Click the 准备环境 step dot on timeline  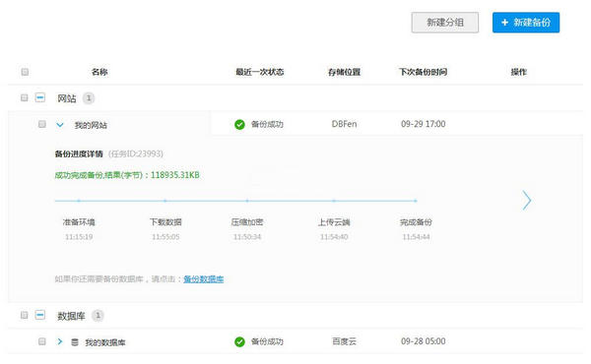coord(79,201)
